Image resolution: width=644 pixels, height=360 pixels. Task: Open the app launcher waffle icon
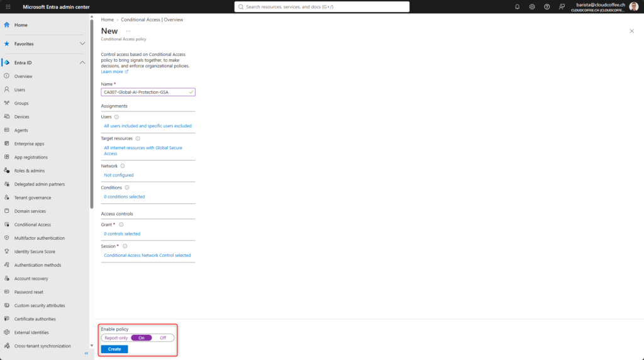8,6
